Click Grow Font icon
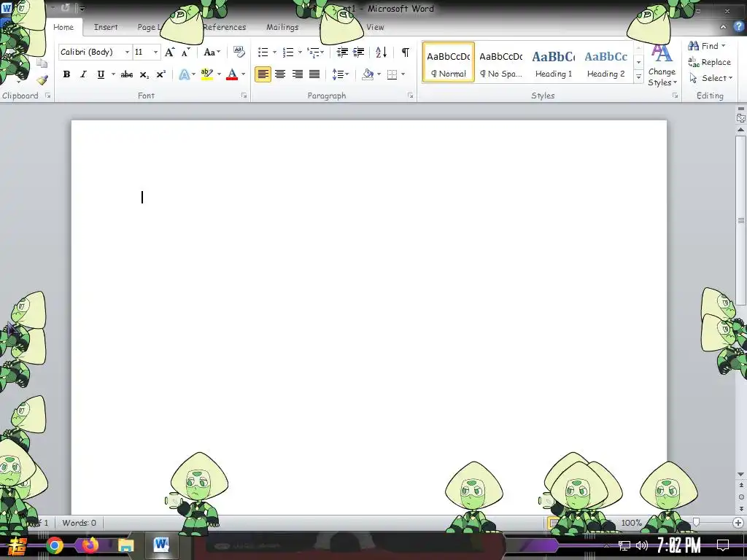Screen dimensions: 747x560 (169, 52)
